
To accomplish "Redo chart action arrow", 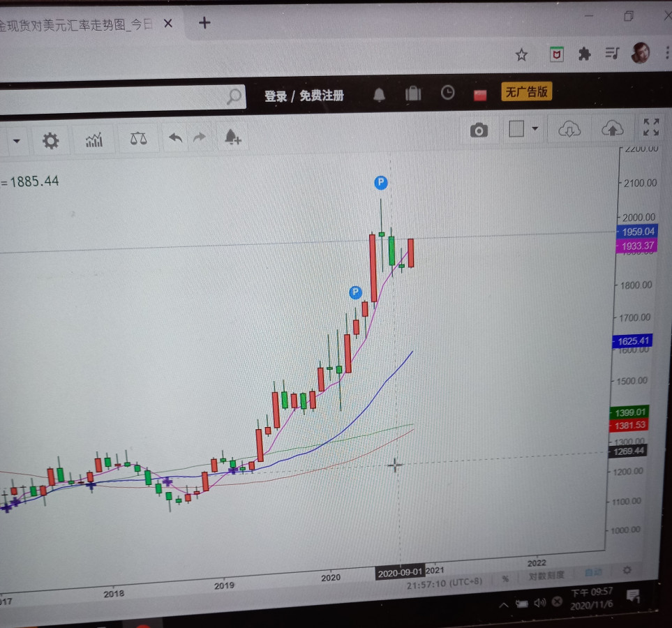I will click(200, 137).
